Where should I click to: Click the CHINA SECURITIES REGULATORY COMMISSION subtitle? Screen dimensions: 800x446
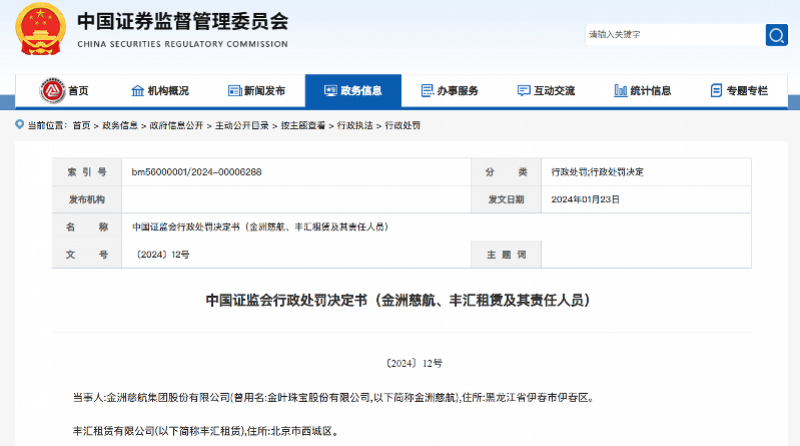click(x=183, y=44)
